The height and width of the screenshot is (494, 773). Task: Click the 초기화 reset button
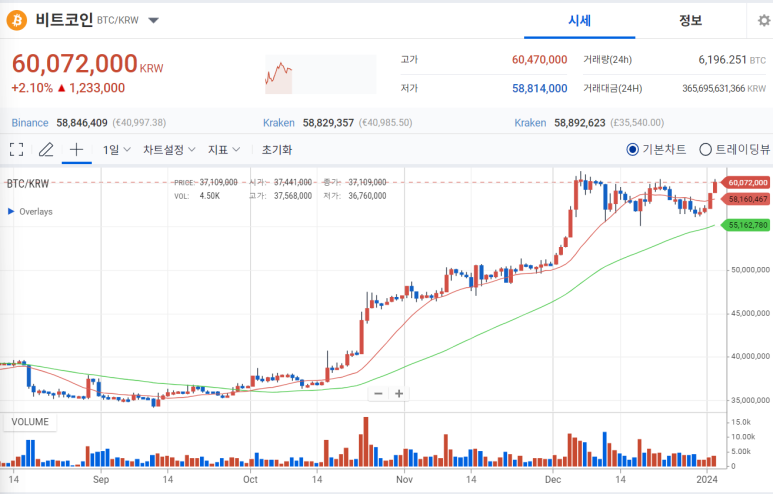tap(277, 150)
